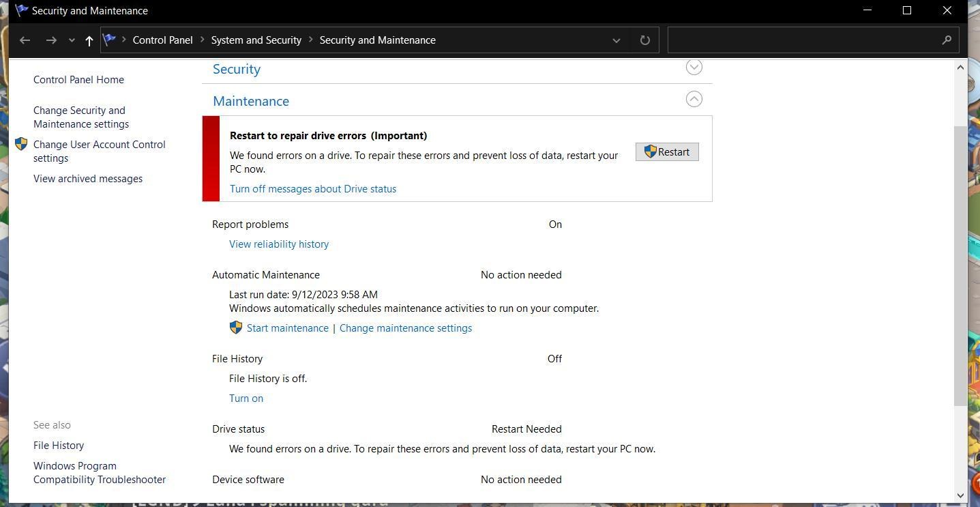Screen dimensions: 980x507
Task: Open View reliability history
Action: [279, 244]
